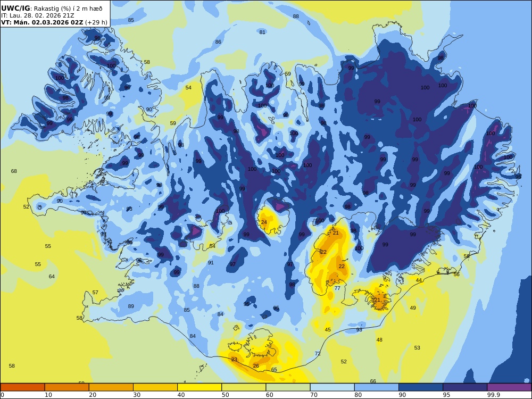The image size is (532, 399).
Task: Click the humidity value 77 on the map
Action: (337, 288)
